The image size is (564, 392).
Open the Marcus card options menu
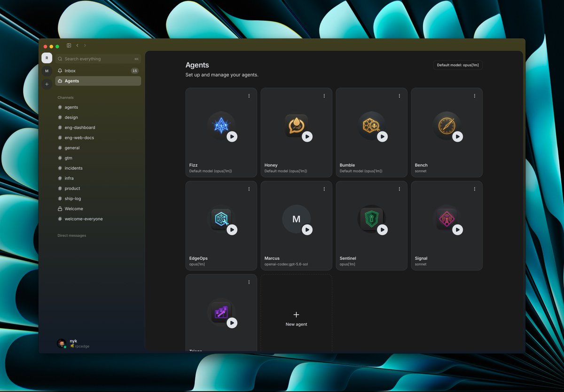pos(324,189)
